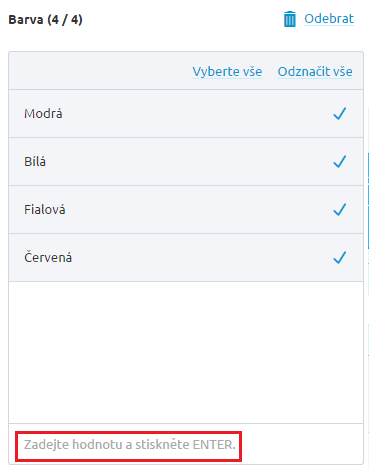Toggle the Červená checkmark off
369x470 pixels.
340,258
